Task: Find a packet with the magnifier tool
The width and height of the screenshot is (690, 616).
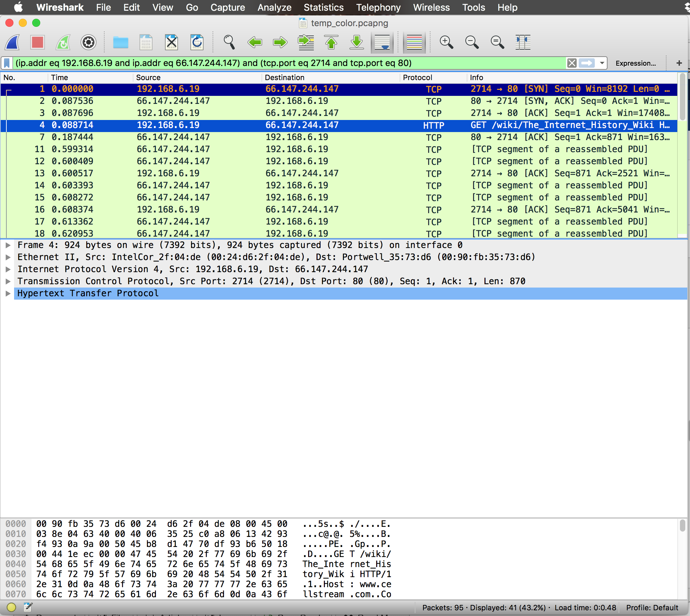Action: [229, 42]
